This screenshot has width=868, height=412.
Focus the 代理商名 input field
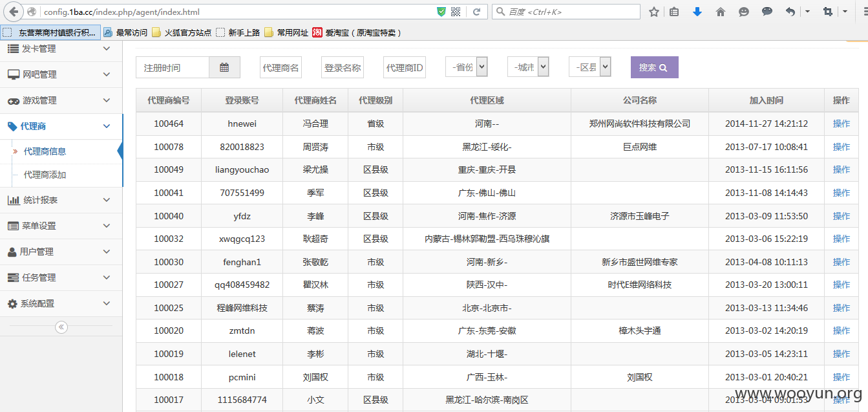point(281,67)
